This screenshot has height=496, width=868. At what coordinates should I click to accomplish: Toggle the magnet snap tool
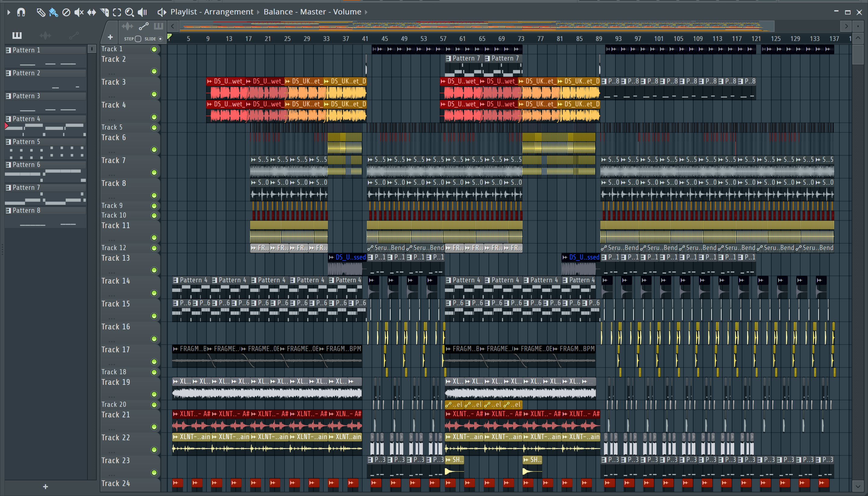point(21,12)
